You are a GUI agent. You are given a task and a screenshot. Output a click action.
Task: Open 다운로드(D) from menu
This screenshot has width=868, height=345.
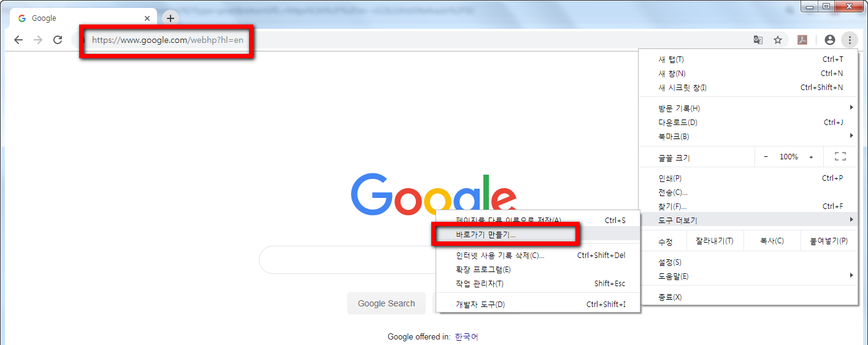coord(748,123)
